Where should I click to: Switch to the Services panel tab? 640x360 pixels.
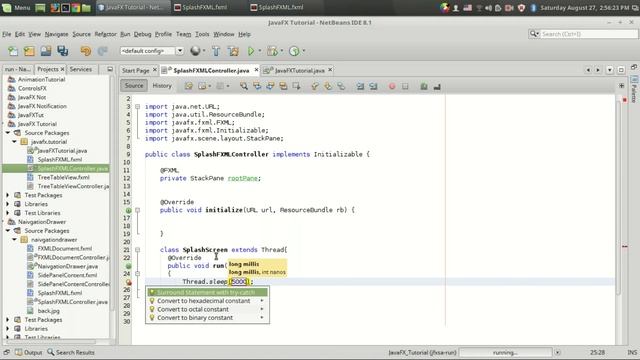tap(81, 69)
